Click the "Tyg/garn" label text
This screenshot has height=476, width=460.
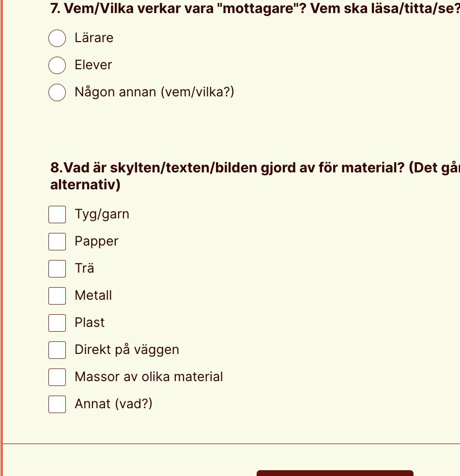102,215
